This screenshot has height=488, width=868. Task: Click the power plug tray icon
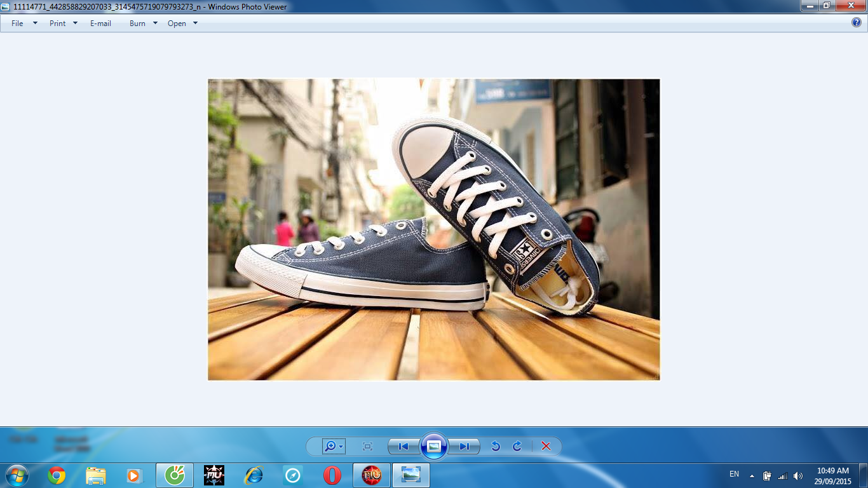point(767,475)
